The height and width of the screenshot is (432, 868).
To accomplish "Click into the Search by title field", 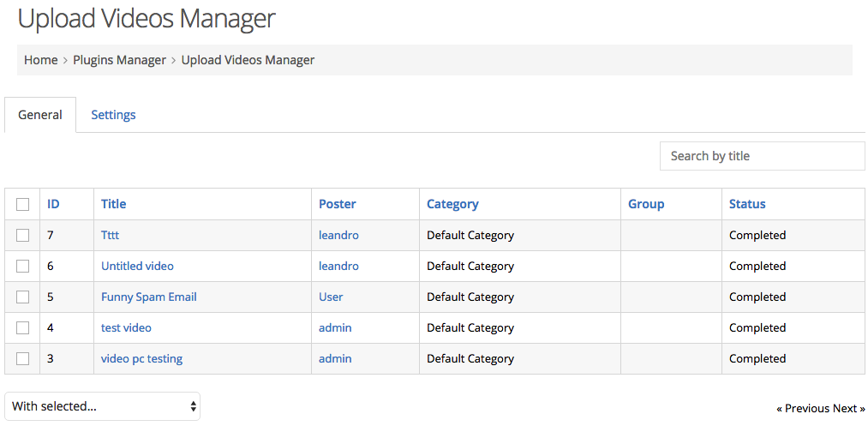I will click(x=763, y=156).
